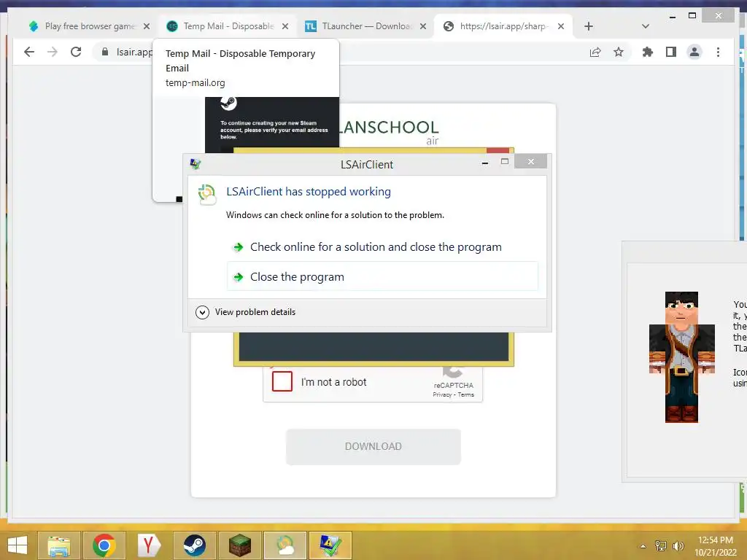Minimize the LSAirClient dialog
747x560 pixels.
point(485,163)
